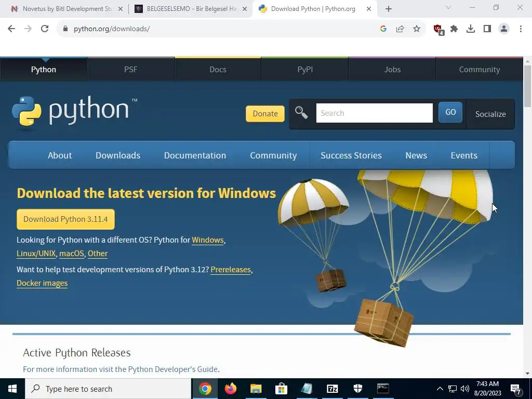This screenshot has width=532, height=399.
Task: Open the macOS link
Action: point(72,254)
